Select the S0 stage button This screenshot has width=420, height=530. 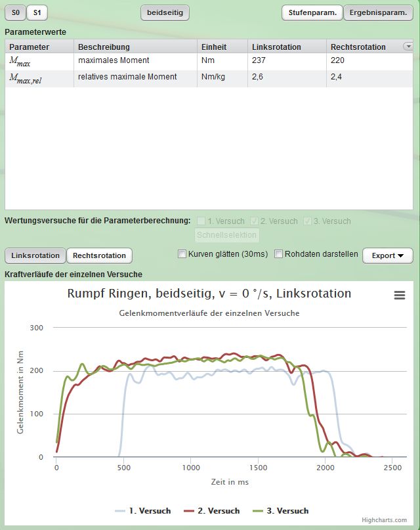(x=15, y=12)
